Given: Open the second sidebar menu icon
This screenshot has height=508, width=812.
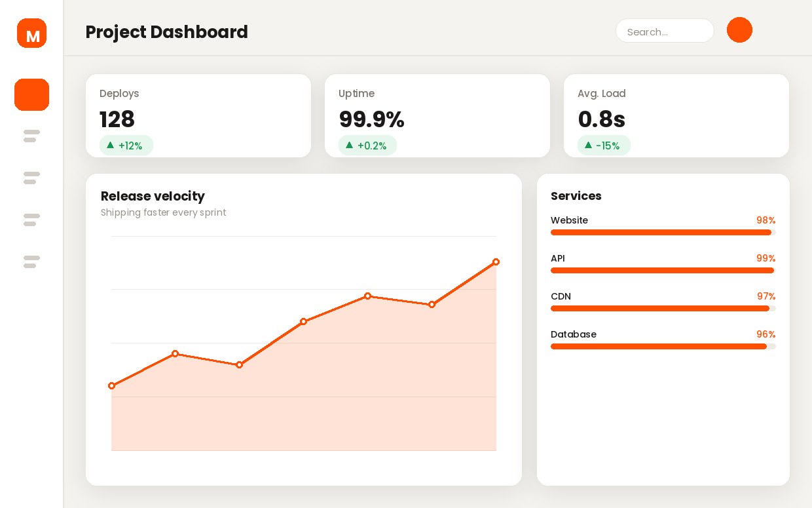Looking at the screenshot, I should pos(31,136).
